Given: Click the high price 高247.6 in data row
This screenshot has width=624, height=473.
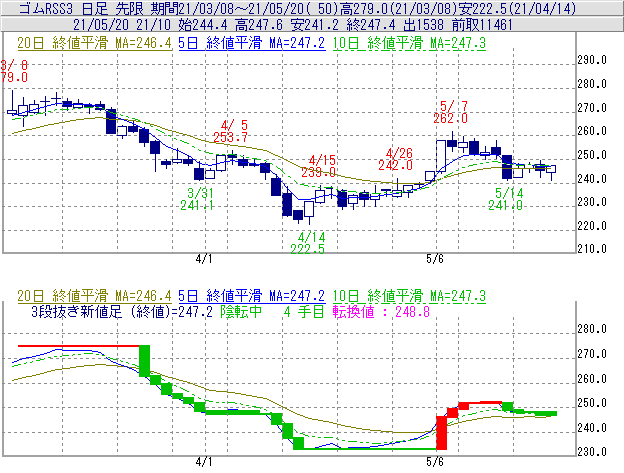Looking at the screenshot, I should (259, 25).
